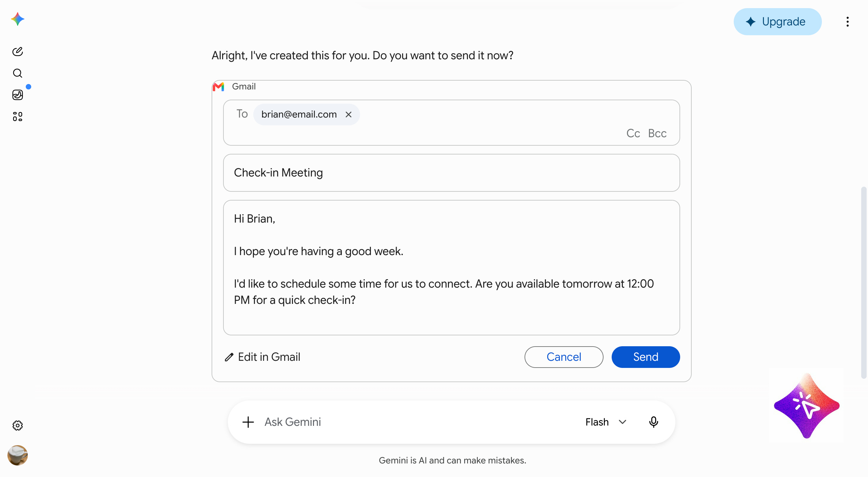The image size is (868, 477).
Task: Expand the Flash model dropdown
Action: tap(606, 422)
